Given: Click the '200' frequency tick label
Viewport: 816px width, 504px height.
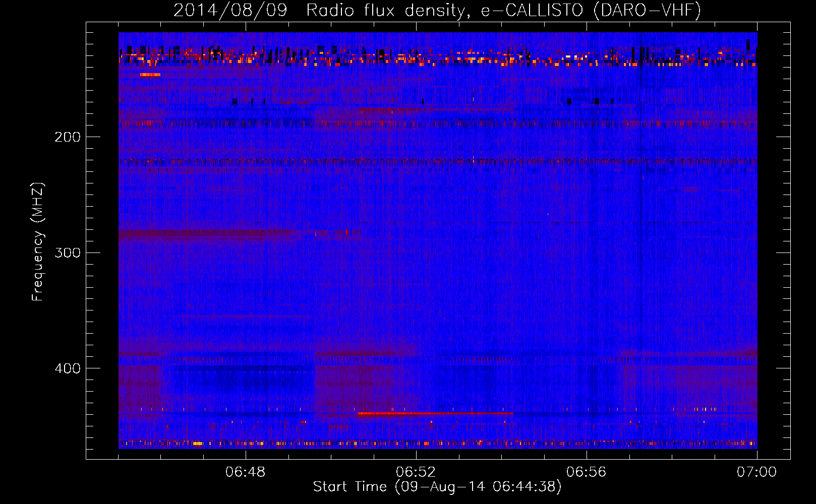Looking at the screenshot, I should click(68, 137).
